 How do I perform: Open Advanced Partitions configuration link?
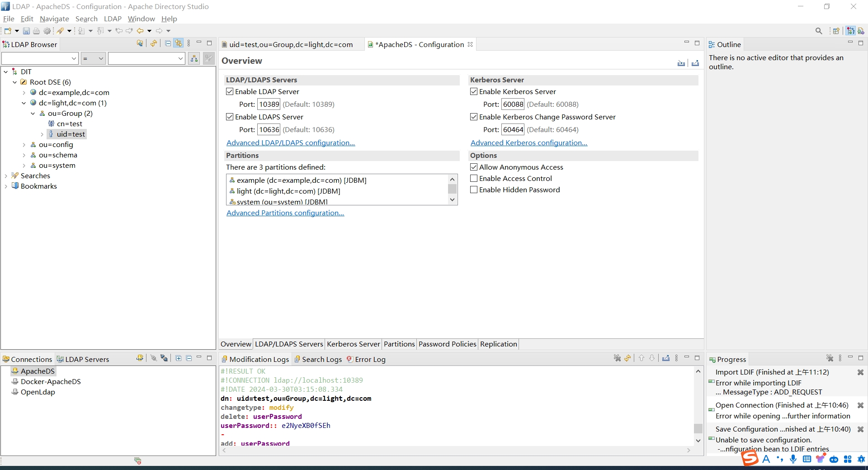285,213
